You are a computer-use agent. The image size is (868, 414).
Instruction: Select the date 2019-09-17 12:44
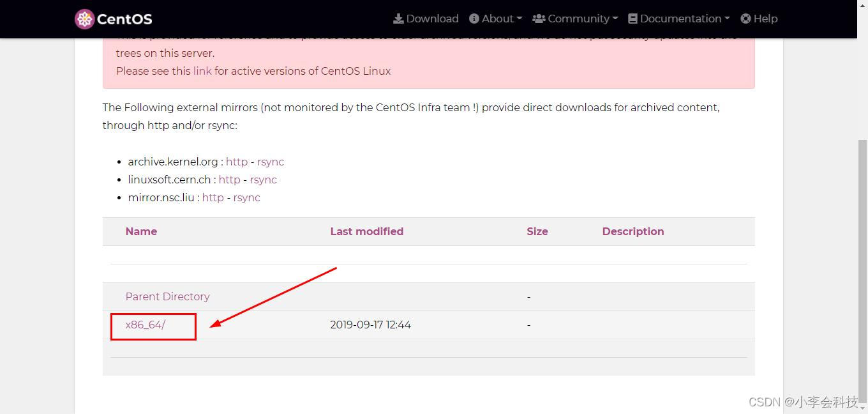(371, 325)
